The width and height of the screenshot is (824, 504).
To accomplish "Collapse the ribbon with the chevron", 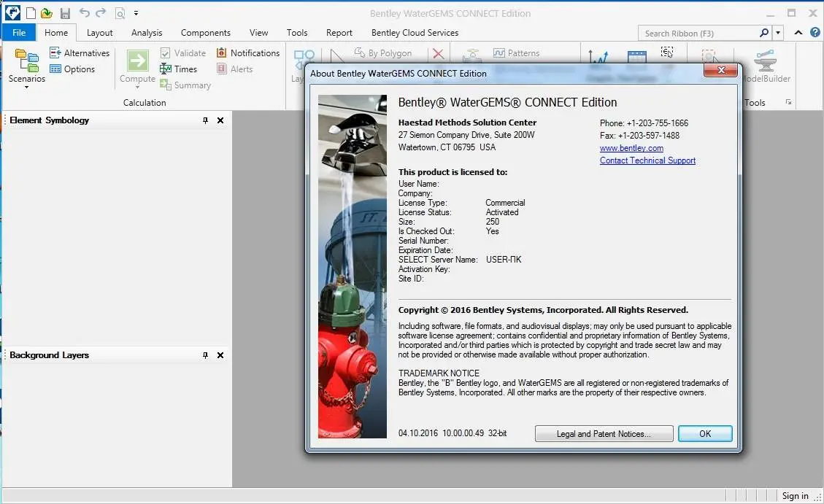I will [x=798, y=33].
